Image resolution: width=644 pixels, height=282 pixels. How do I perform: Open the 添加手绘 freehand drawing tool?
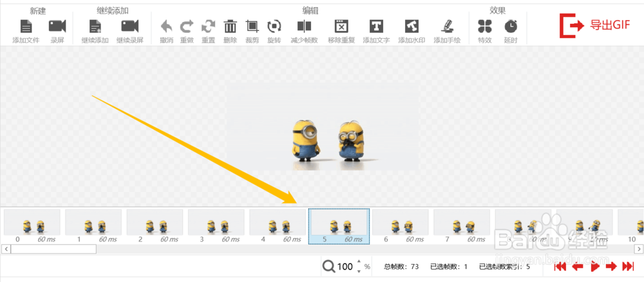(447, 26)
